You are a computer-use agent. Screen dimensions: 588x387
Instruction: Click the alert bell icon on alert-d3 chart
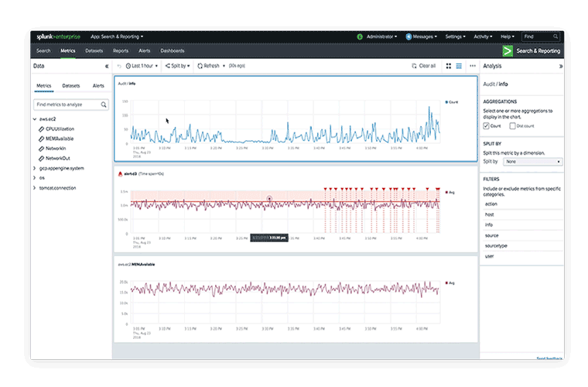click(120, 176)
